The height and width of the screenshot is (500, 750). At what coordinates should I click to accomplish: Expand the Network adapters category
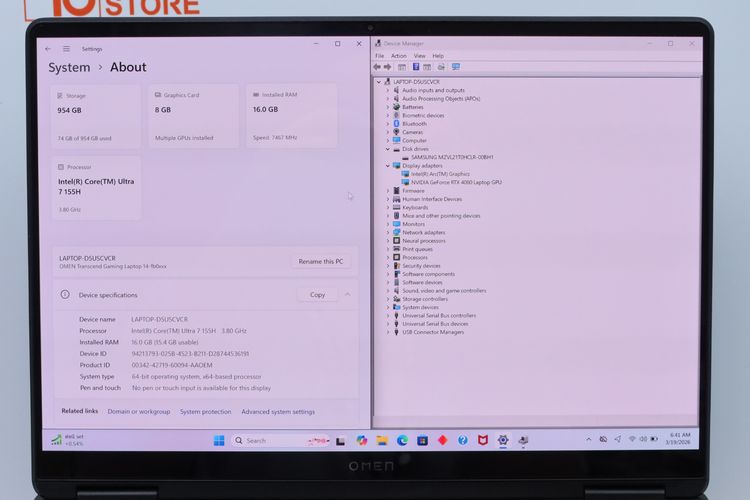(x=388, y=232)
